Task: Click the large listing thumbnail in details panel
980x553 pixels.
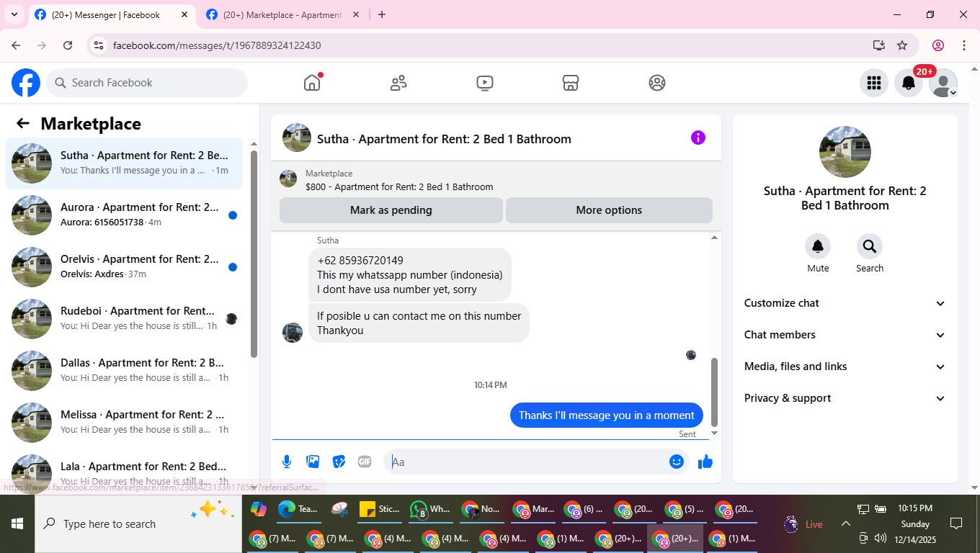Action: click(x=845, y=152)
